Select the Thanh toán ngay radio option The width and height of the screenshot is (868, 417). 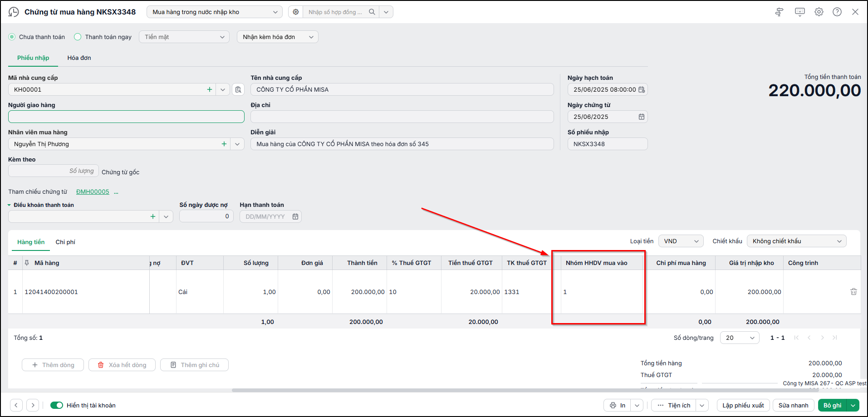[78, 37]
